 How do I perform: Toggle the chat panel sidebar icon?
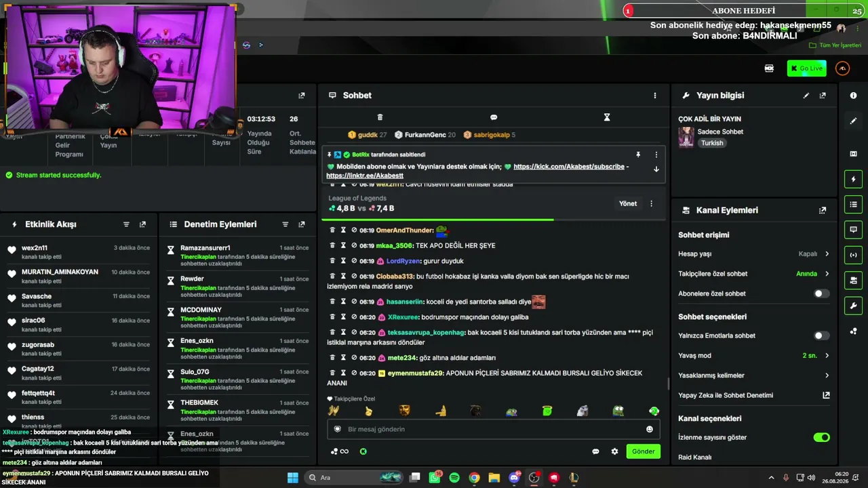[x=853, y=230]
